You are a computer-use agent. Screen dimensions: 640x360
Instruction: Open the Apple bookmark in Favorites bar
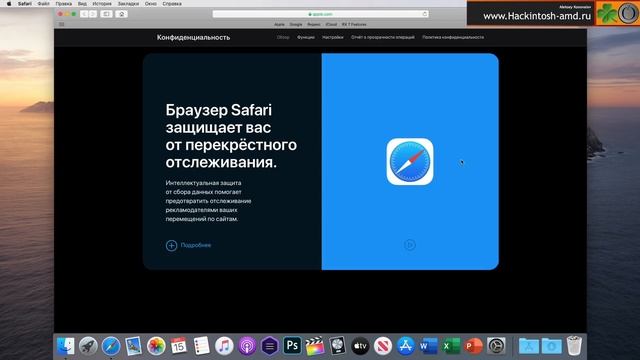click(x=279, y=24)
